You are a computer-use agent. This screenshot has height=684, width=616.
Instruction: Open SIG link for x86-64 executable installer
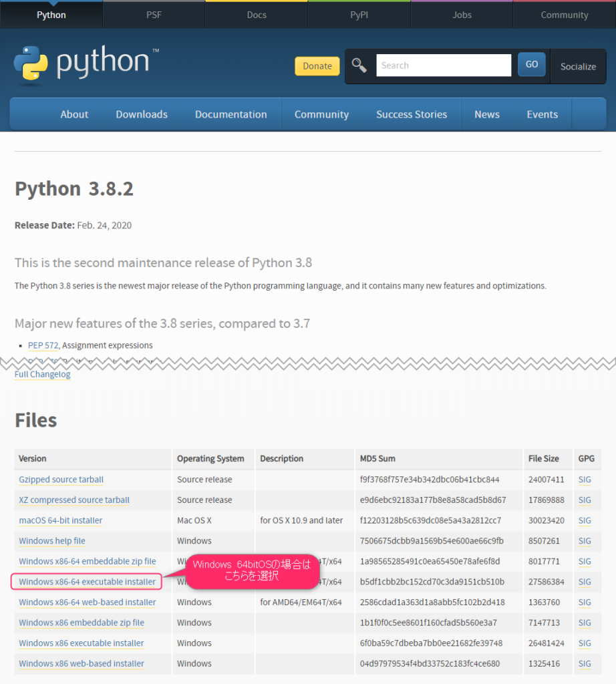tap(585, 582)
